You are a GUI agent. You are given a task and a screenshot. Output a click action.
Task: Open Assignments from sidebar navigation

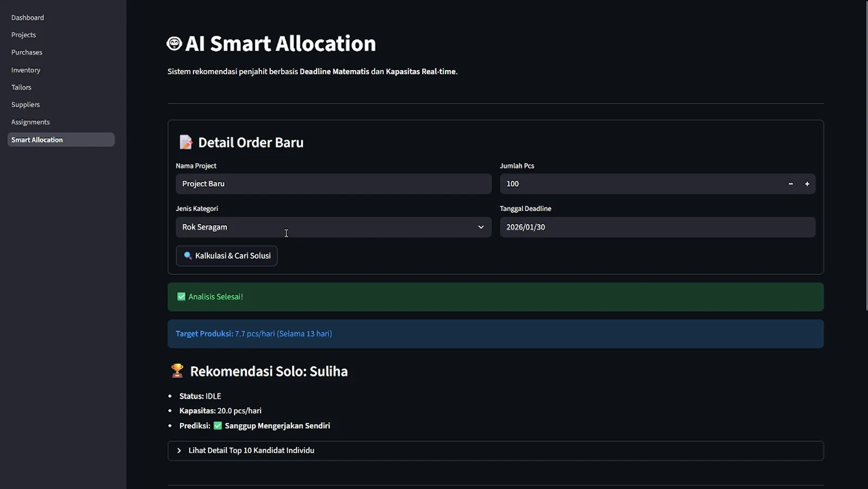pos(30,122)
